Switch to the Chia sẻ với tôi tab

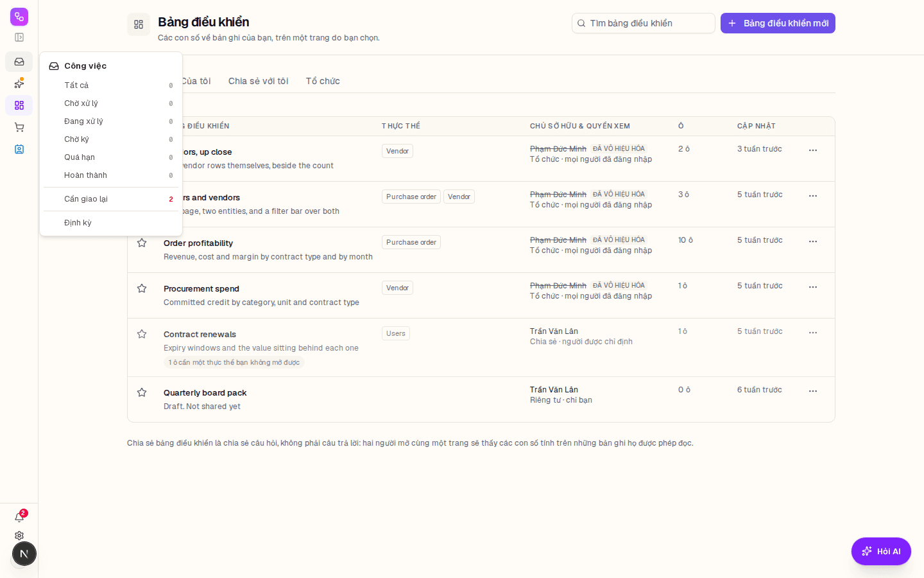258,81
